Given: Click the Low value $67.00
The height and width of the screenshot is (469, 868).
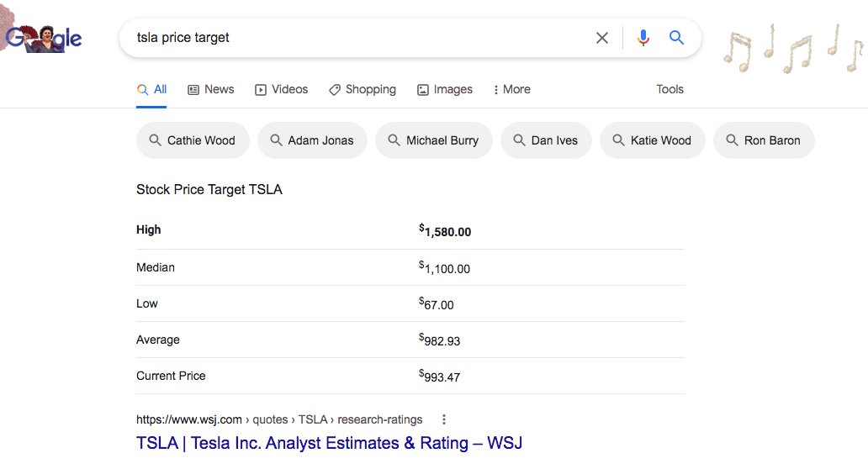Looking at the screenshot, I should (437, 303).
